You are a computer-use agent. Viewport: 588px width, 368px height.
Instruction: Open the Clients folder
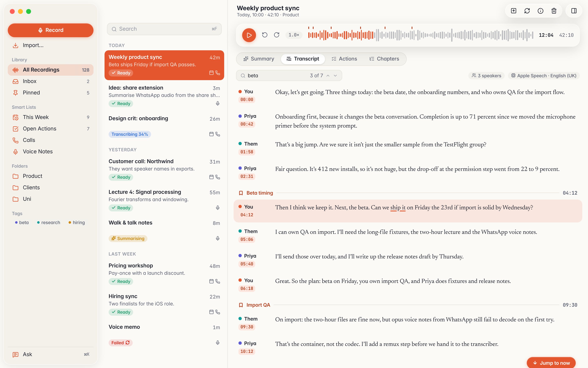coord(51,188)
